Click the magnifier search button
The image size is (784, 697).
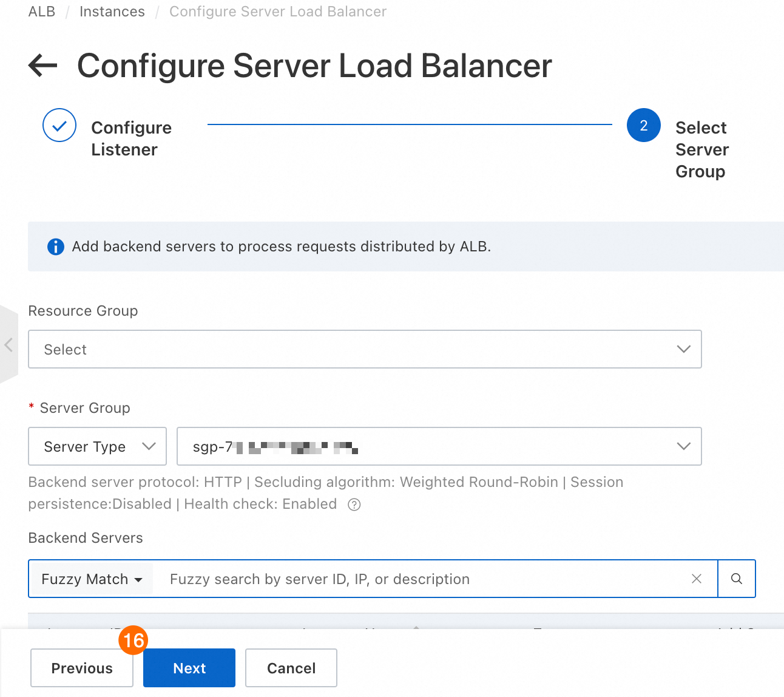tap(737, 579)
